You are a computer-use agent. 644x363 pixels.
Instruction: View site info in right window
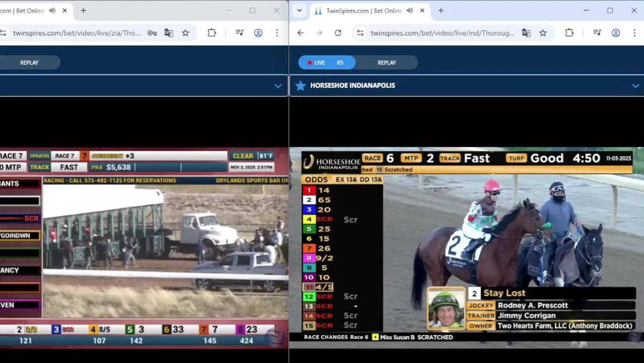360,33
